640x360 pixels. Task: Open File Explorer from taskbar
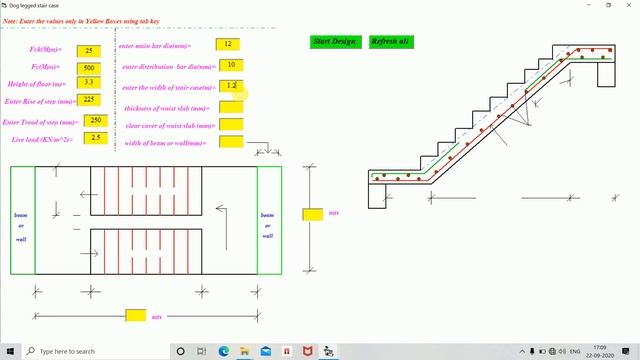[x=244, y=351]
